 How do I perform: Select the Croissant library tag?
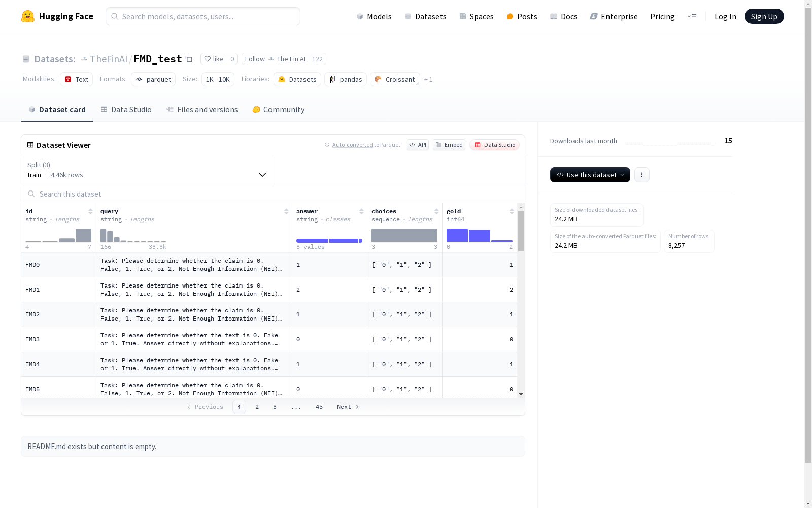tap(395, 79)
